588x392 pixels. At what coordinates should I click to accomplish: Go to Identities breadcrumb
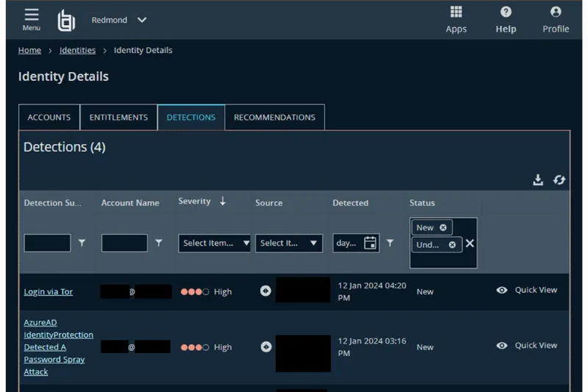(x=77, y=50)
